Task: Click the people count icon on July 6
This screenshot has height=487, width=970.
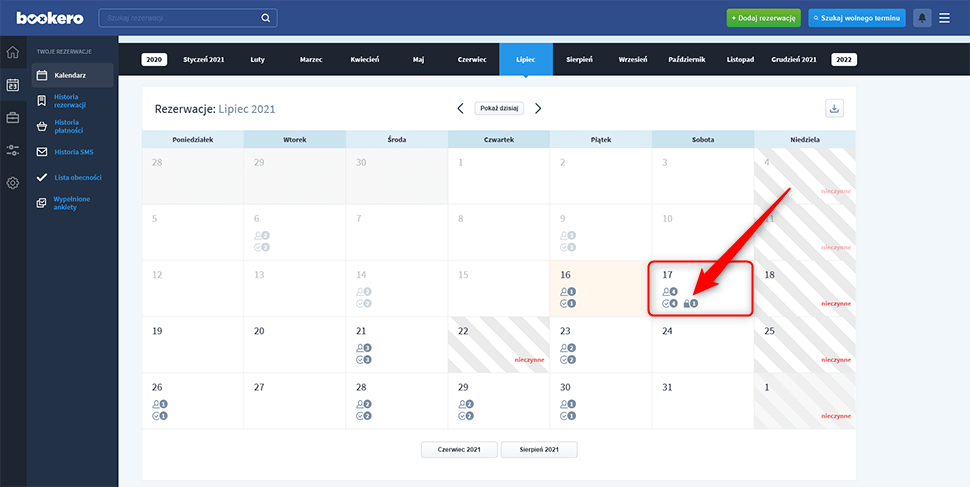Action: click(257, 235)
